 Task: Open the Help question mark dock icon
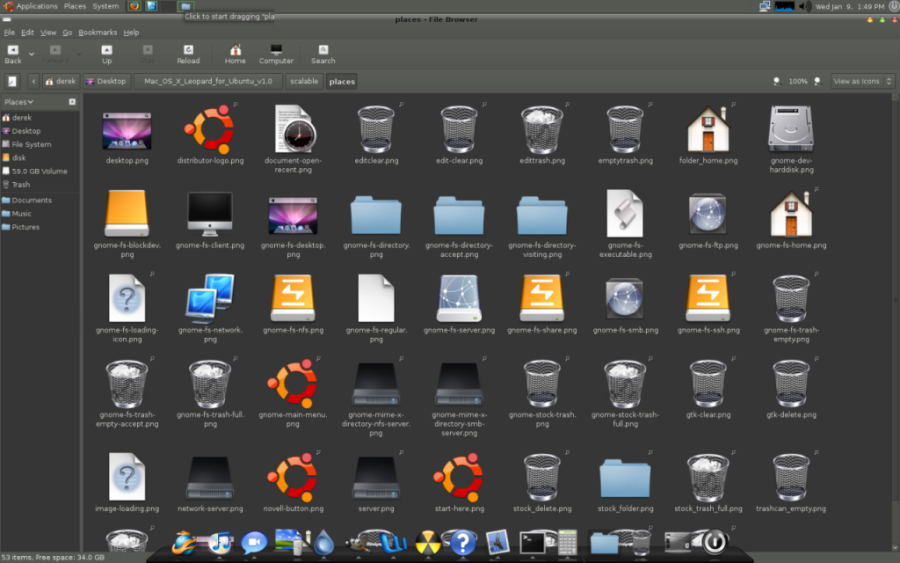[x=463, y=542]
